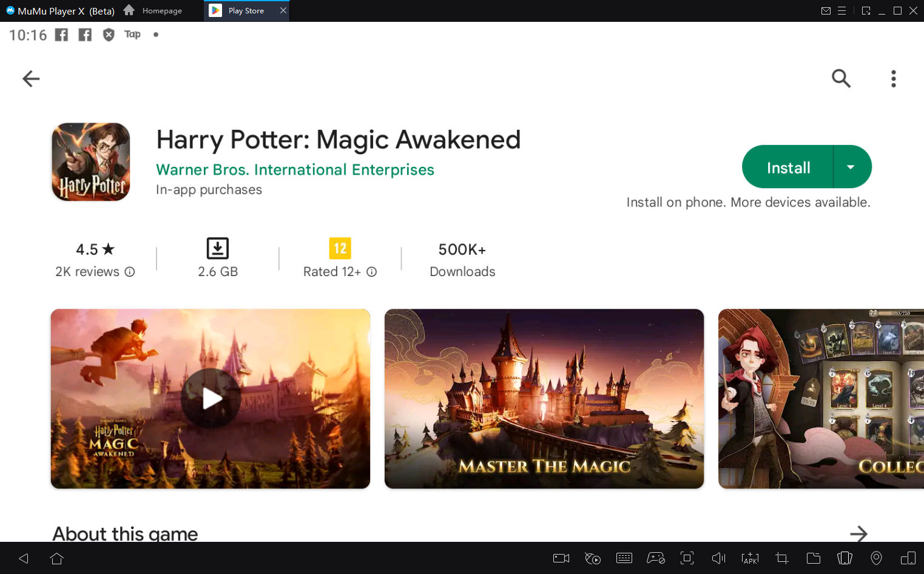This screenshot has height=574, width=924.
Task: Open the three-dot more options menu
Action: coord(893,78)
